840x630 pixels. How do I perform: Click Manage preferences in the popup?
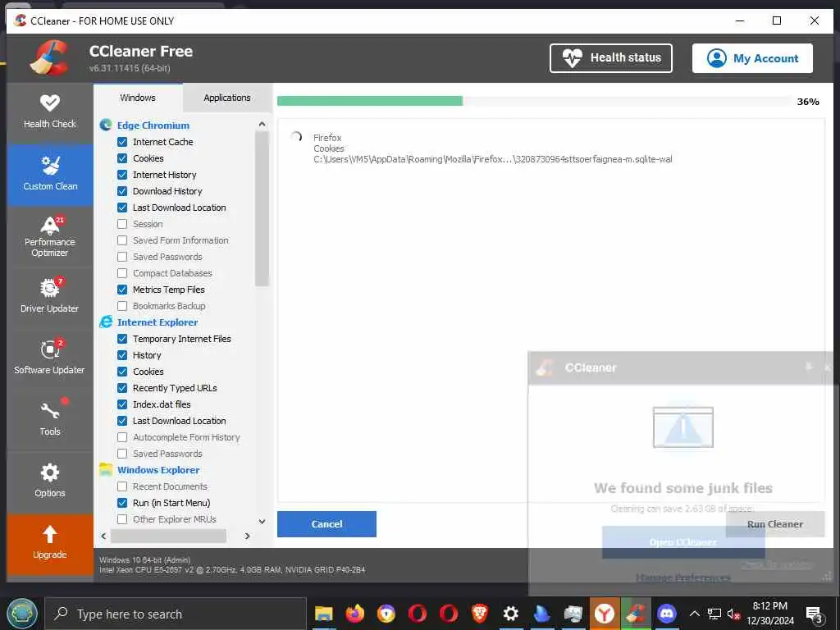(683, 577)
